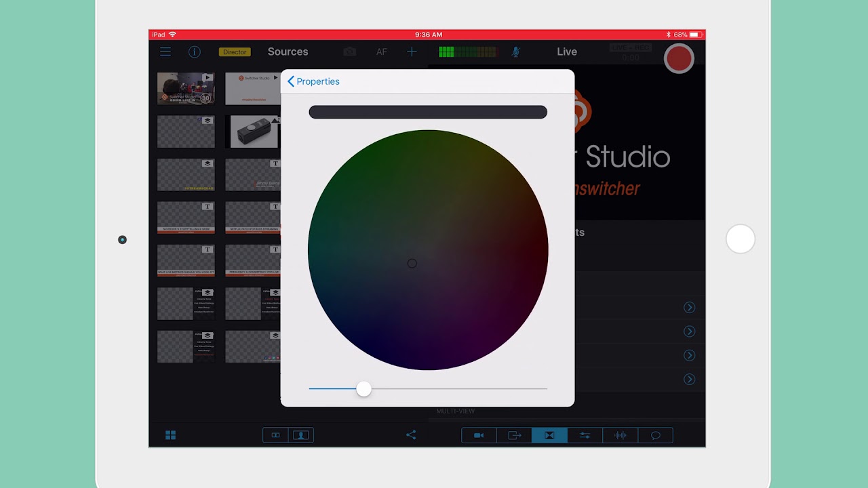This screenshot has height=488, width=868.
Task: Tap the battery 68% indicator
Action: (686, 35)
